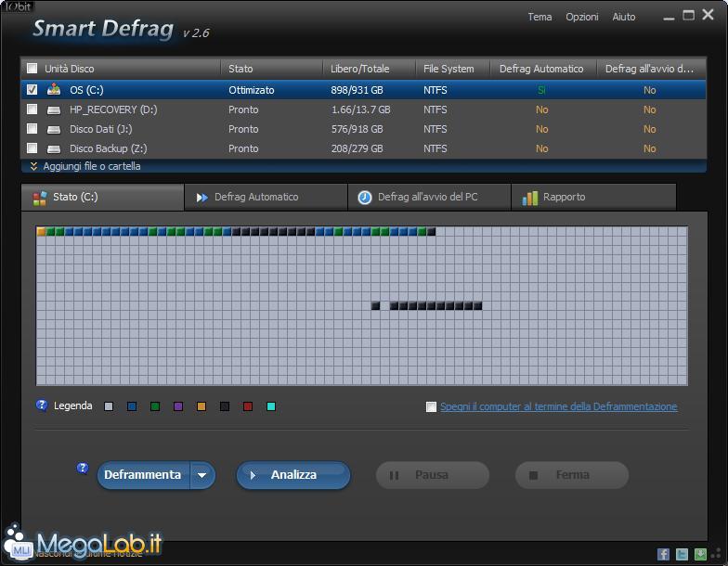The width and height of the screenshot is (728, 566).
Task: Click the Deframmenta button
Action: click(143, 475)
